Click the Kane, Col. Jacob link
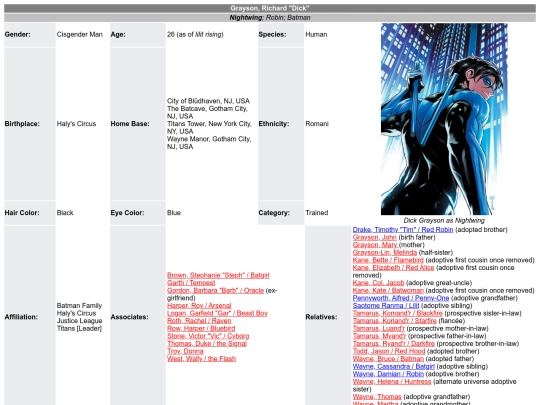Image resolution: width=540 pixels, height=405 pixels. (378, 283)
